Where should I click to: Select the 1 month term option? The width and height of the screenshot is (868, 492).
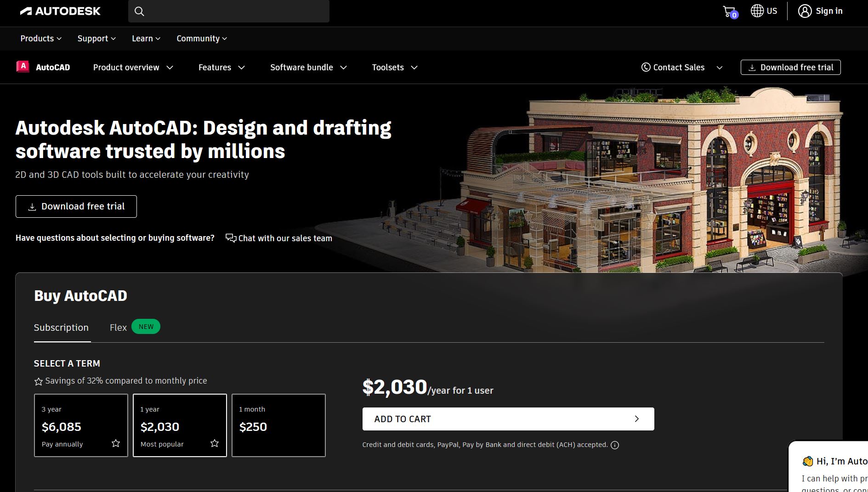point(278,425)
